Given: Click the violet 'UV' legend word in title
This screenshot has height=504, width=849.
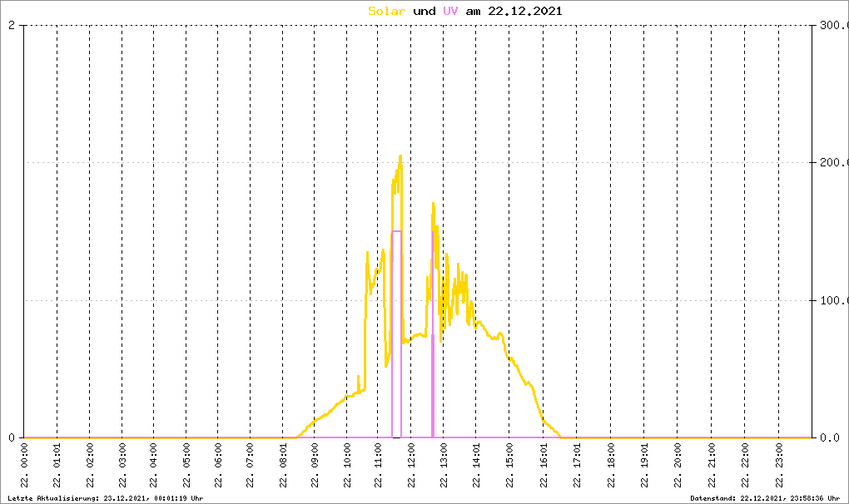Looking at the screenshot, I should coord(450,11).
